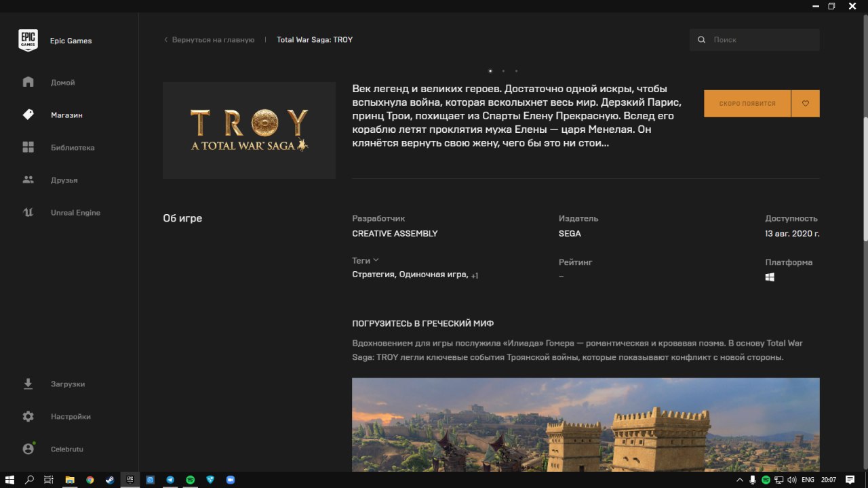This screenshot has height=488, width=868.
Task: Open Google Chrome from the taskbar
Action: click(90, 480)
